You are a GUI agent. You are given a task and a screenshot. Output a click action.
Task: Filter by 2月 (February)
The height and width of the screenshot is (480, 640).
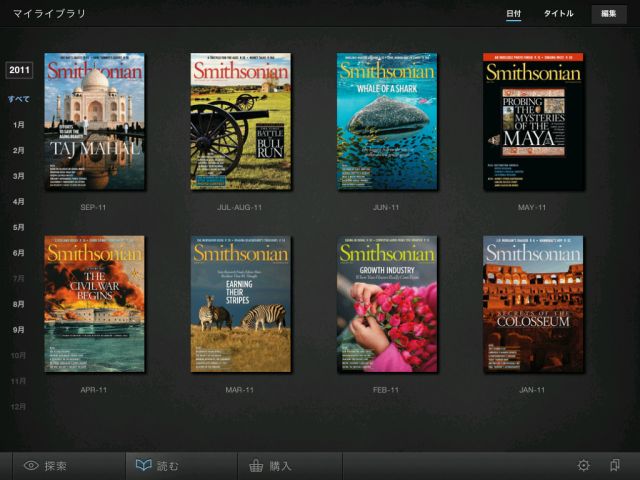(x=18, y=150)
